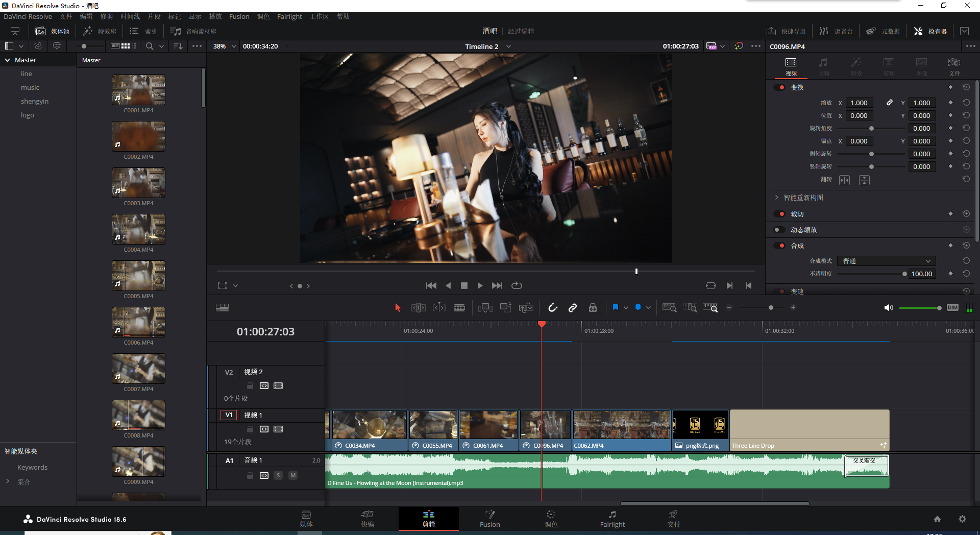Add a blue marker at playhead
The height and width of the screenshot is (535, 980).
click(x=638, y=307)
